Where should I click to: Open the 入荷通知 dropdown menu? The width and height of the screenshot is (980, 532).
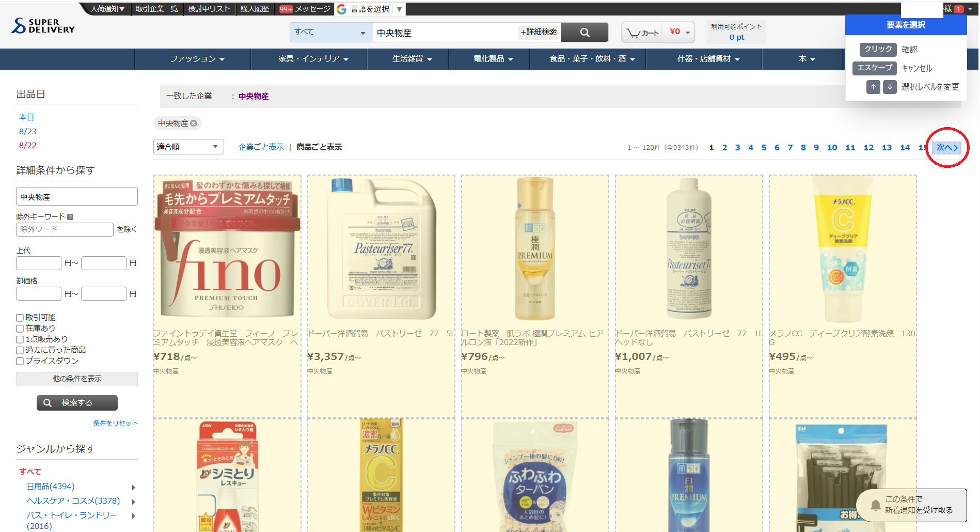tap(107, 9)
